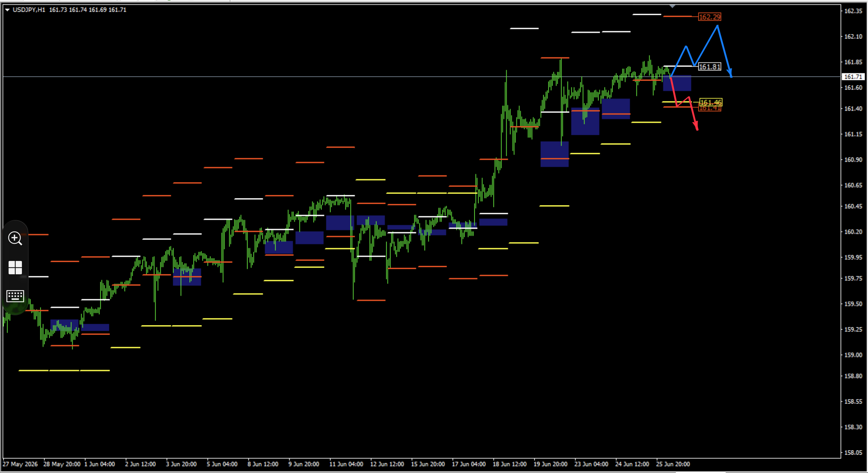Click the 11 Jun 04:00 time label

346,464
